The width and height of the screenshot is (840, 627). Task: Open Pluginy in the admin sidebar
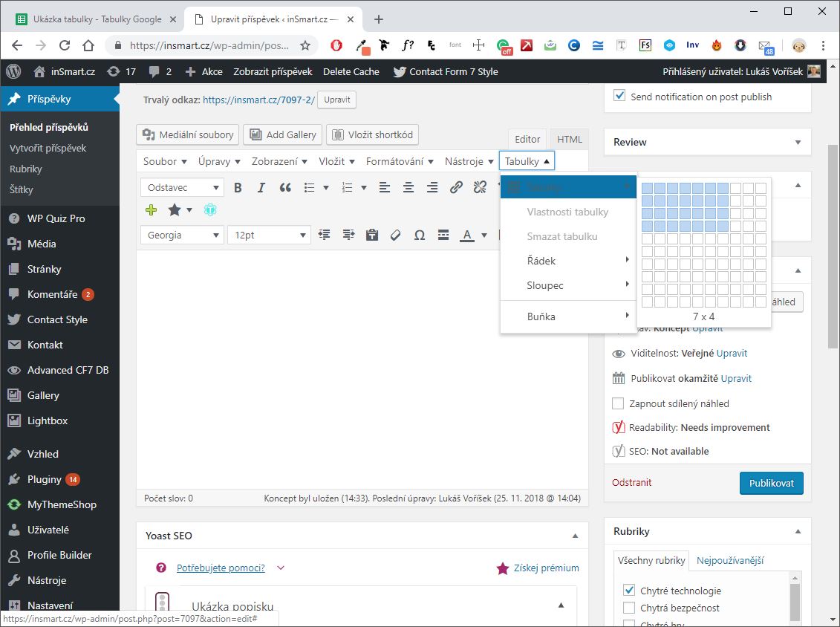coord(45,479)
